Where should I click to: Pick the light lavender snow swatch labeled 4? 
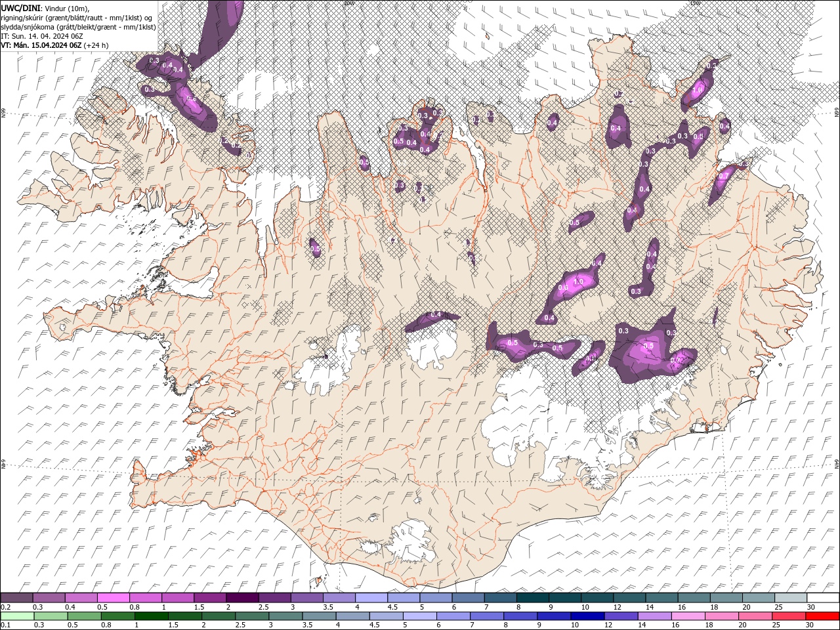click(x=371, y=598)
